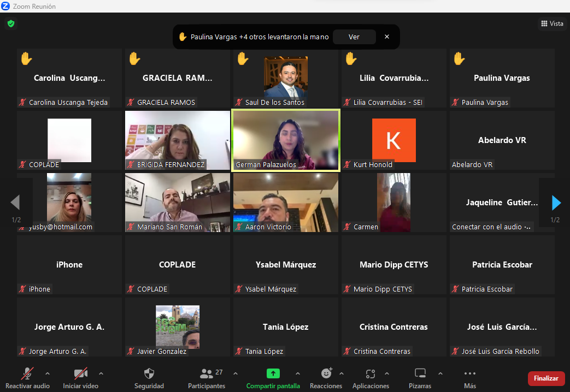
Task: Open the Aplicaciones icon
Action: pos(371,374)
